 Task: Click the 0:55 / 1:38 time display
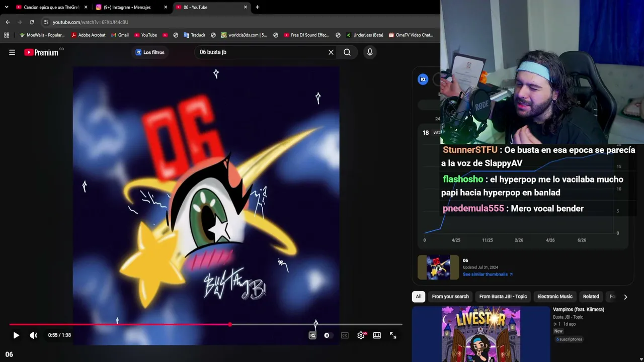59,335
